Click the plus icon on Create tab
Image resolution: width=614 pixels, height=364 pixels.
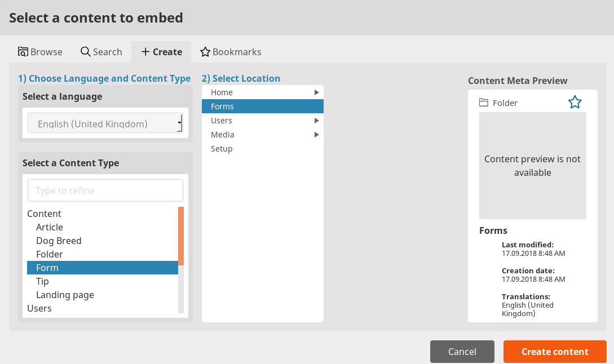coord(145,51)
